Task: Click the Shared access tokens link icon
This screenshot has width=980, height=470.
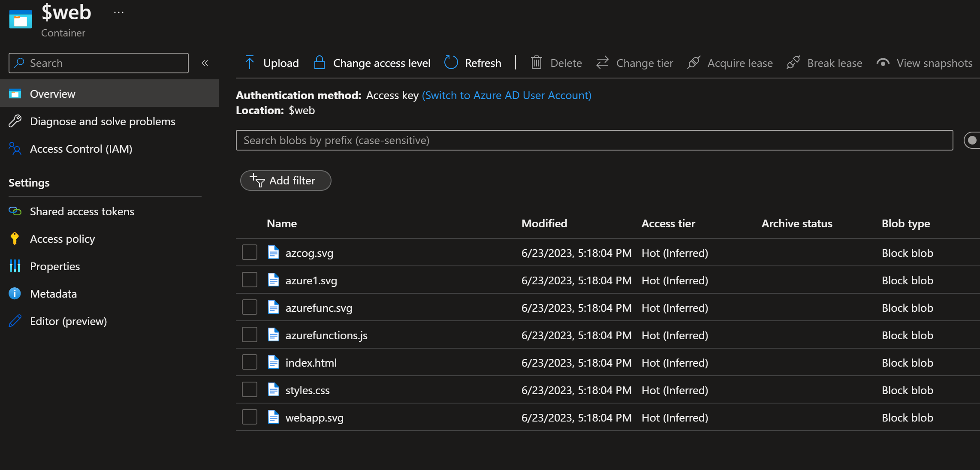Action: (x=15, y=211)
